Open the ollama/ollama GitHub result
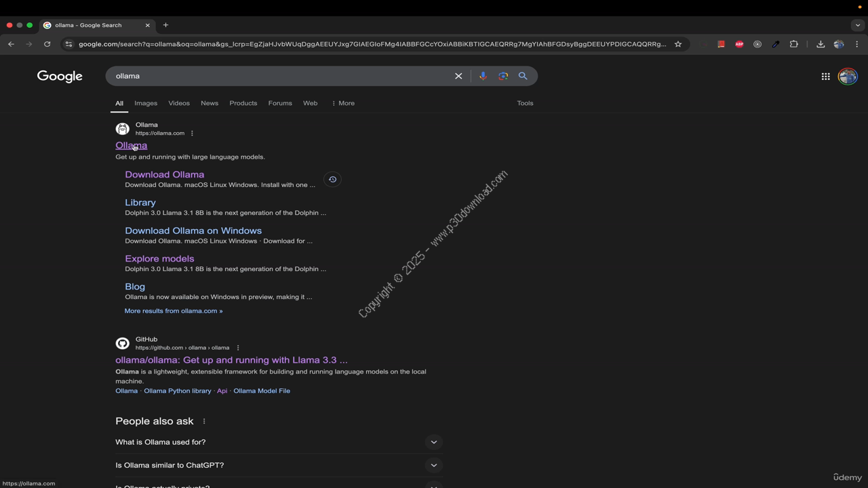This screenshot has height=488, width=868. pyautogui.click(x=231, y=360)
